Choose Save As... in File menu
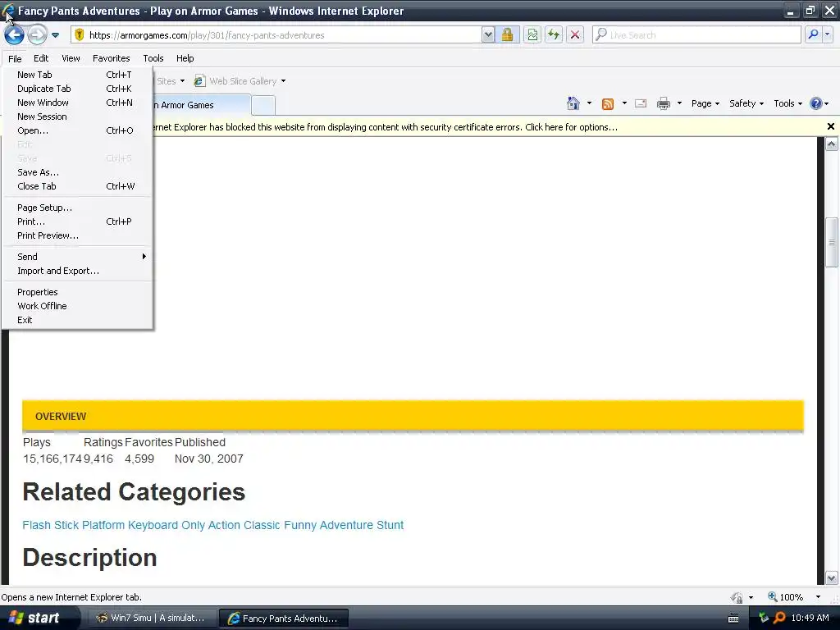Image resolution: width=840 pixels, height=630 pixels. 77,172
